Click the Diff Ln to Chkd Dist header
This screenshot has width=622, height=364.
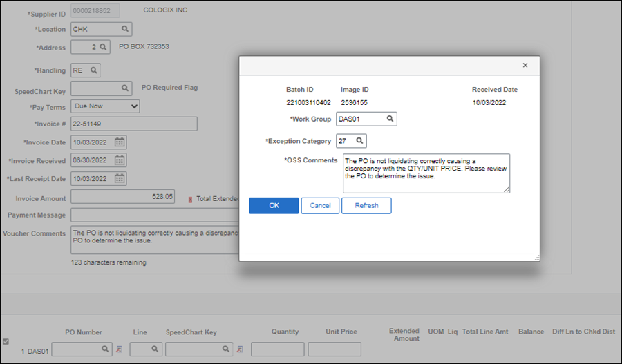pos(583,332)
